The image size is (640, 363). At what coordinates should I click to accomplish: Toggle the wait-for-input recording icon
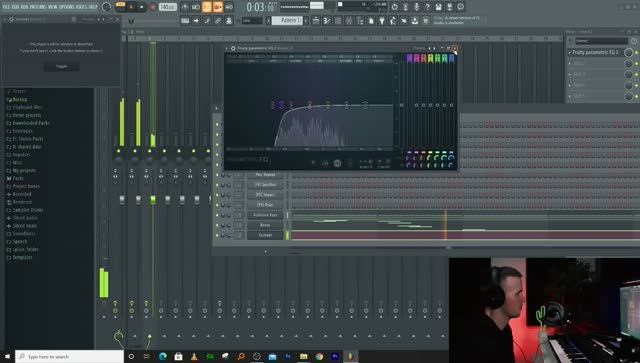(x=196, y=7)
